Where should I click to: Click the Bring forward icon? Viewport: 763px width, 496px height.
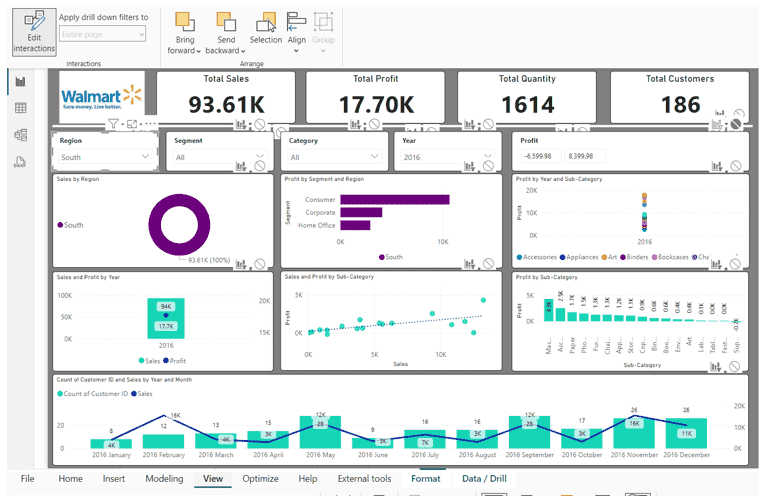coord(184,22)
